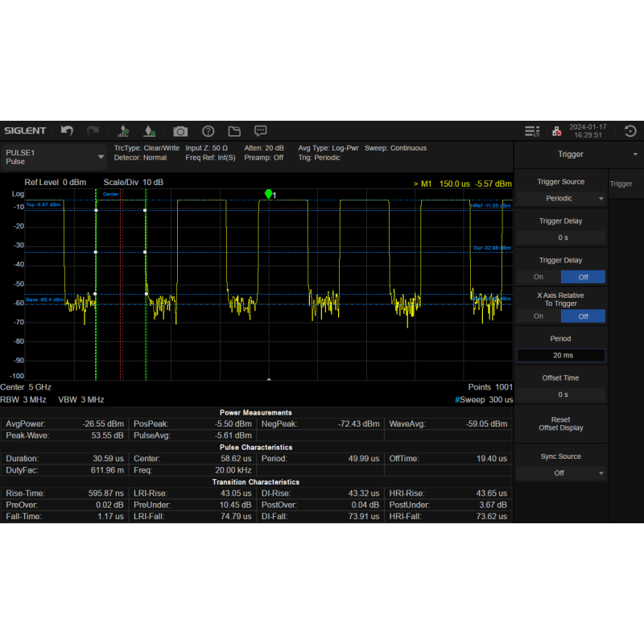Screen dimensions: 644x644
Task: Click the redo arrow icon
Action: 93,131
